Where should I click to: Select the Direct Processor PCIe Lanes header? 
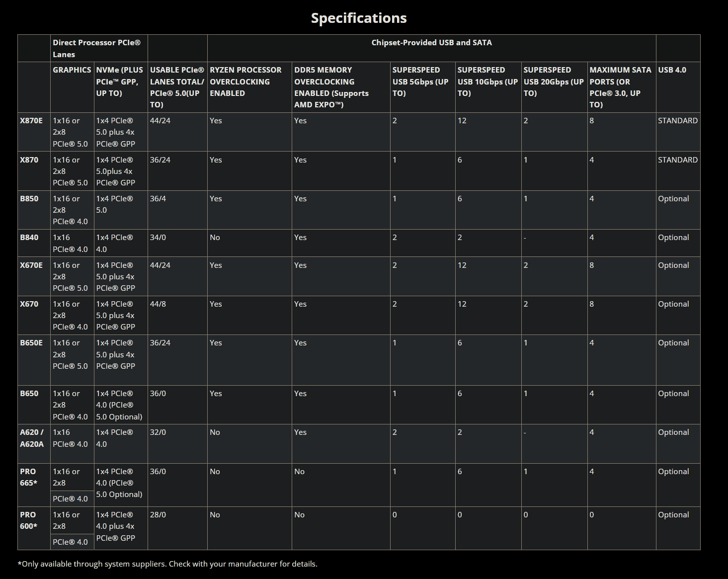[x=99, y=48]
